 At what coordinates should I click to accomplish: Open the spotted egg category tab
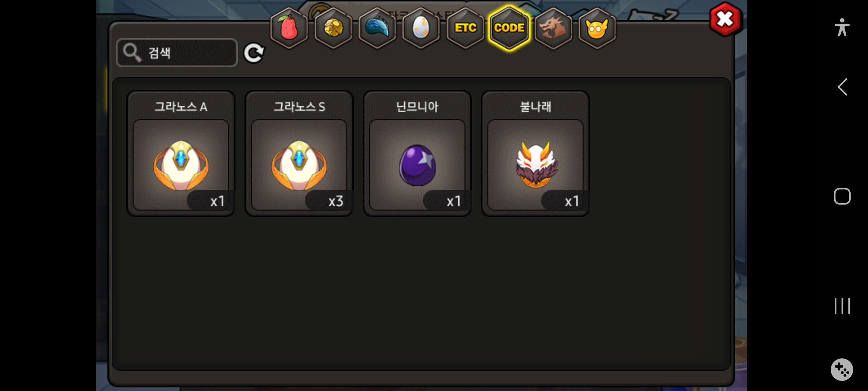421,28
